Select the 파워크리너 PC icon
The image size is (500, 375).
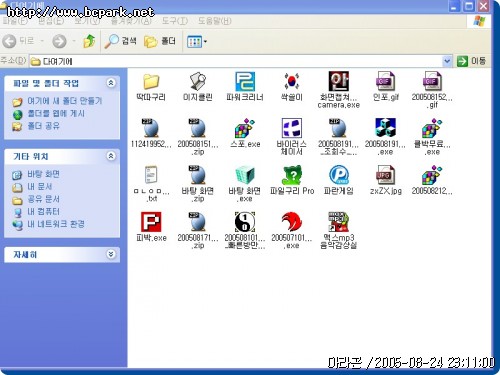tap(245, 81)
